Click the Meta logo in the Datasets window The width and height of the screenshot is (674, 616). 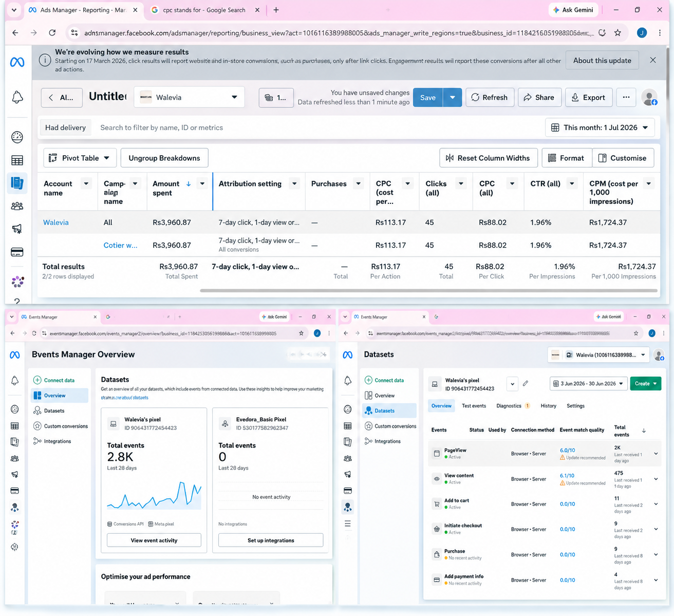tap(348, 354)
